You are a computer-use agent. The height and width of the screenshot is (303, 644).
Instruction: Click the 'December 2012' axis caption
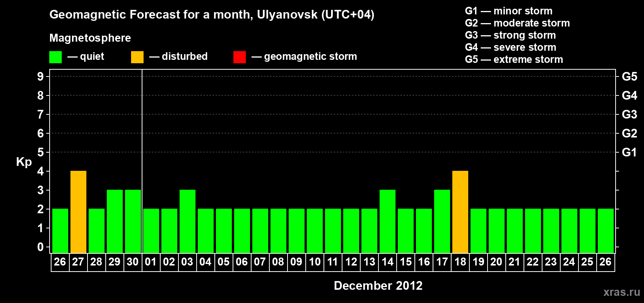point(378,286)
